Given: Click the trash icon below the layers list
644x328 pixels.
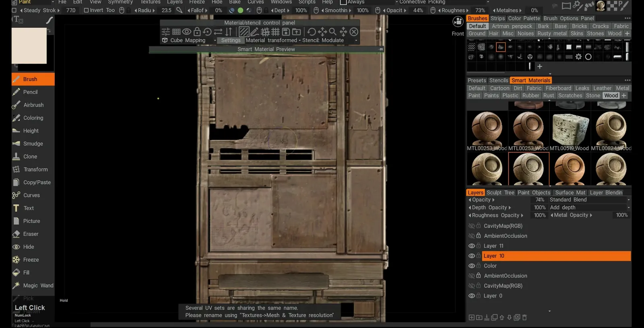Looking at the screenshot, I should click(x=524, y=318).
